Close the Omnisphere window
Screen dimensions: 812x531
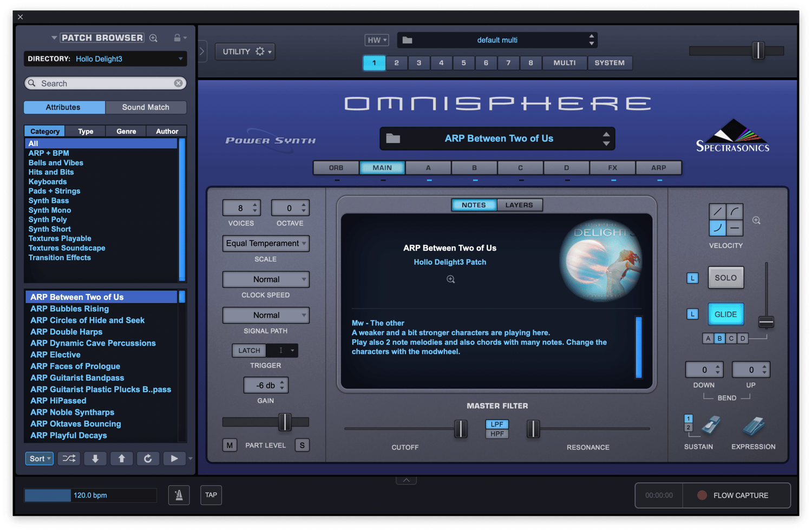[21, 17]
